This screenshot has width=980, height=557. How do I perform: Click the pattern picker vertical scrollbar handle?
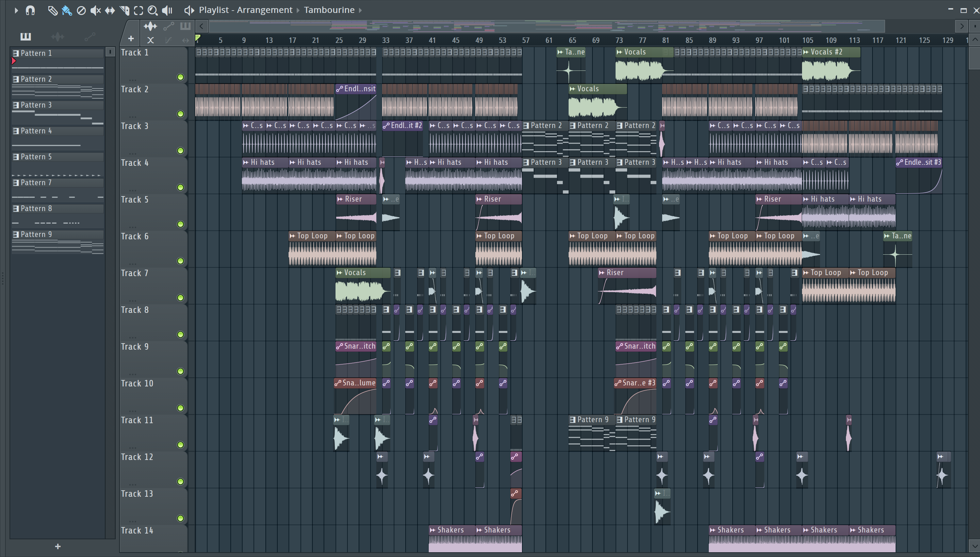click(x=110, y=52)
